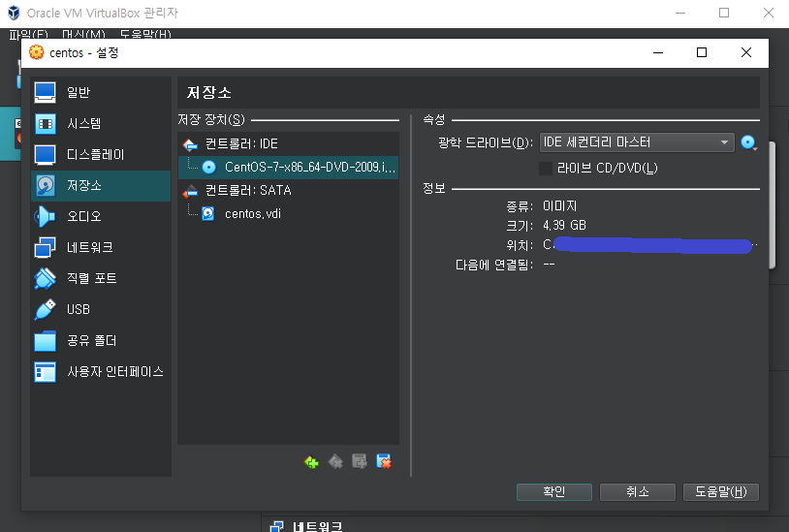
Task: Click the add attachment icon below storage tree
Action: tap(360, 461)
